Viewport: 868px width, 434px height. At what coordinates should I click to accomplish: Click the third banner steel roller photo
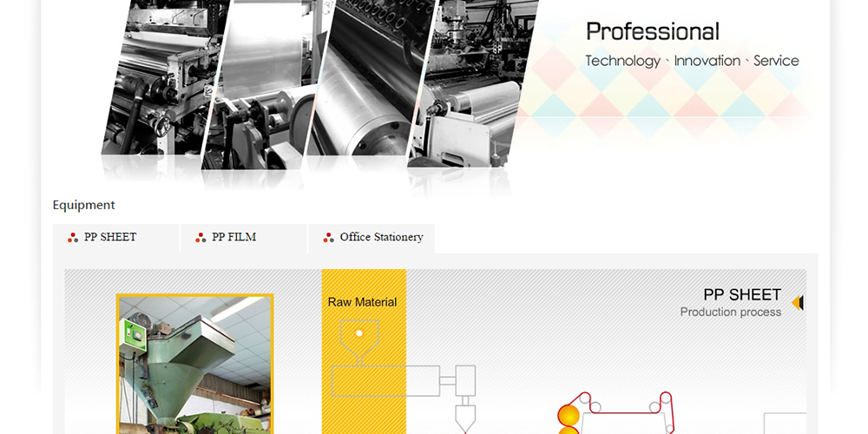coord(372,77)
